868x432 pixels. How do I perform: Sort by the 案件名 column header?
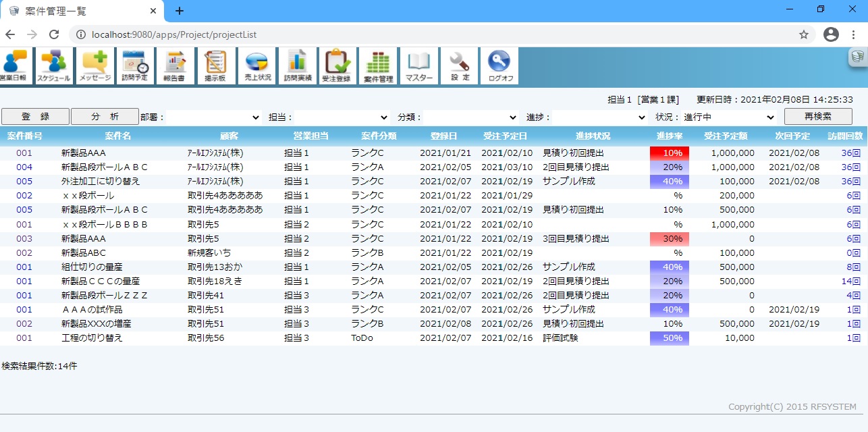118,136
